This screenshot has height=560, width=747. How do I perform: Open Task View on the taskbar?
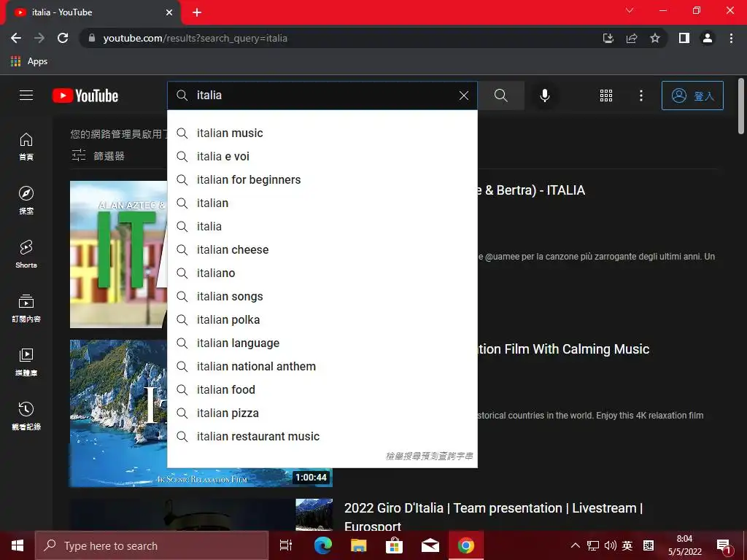click(x=286, y=545)
